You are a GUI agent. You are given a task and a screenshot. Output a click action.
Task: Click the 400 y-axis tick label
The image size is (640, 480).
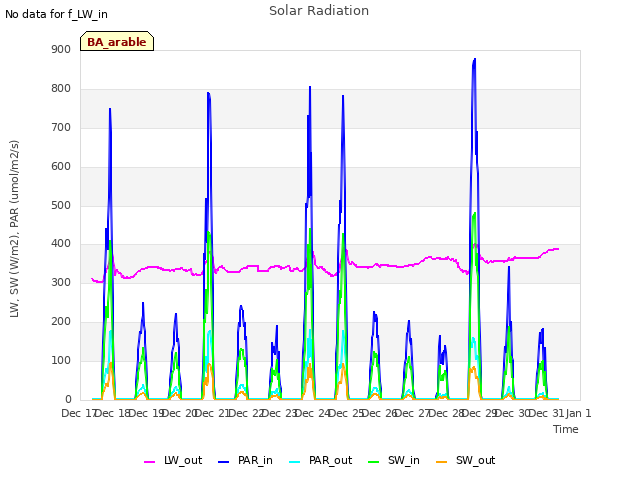tap(61, 244)
